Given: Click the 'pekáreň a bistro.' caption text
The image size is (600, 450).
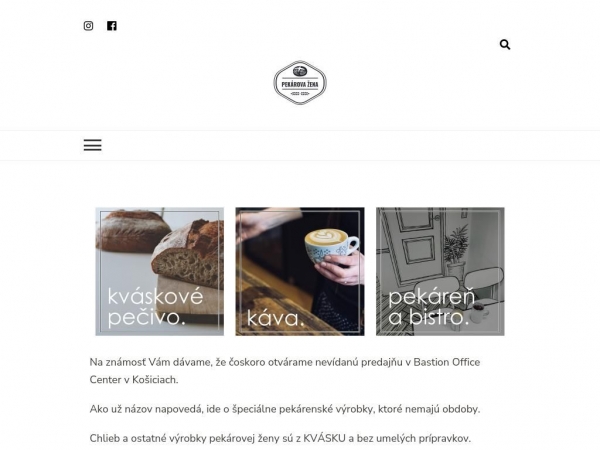Looking at the screenshot, I should click(432, 307).
